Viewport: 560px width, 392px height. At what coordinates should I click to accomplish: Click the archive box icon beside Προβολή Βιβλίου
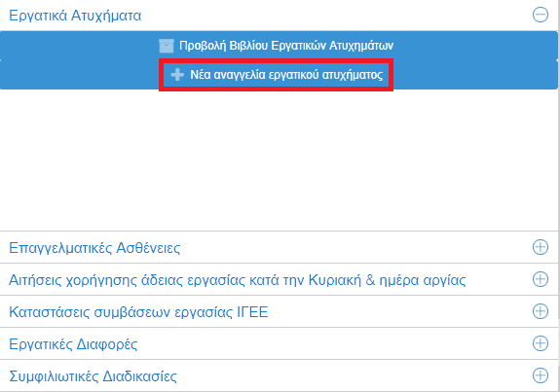pyautogui.click(x=167, y=46)
